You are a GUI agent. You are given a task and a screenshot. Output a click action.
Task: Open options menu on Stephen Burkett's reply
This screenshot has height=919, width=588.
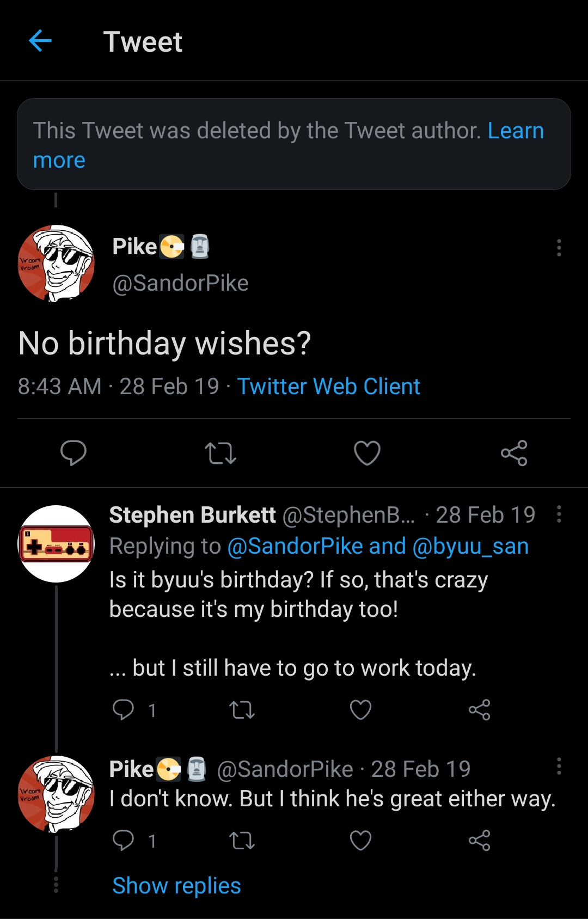pyautogui.click(x=559, y=514)
